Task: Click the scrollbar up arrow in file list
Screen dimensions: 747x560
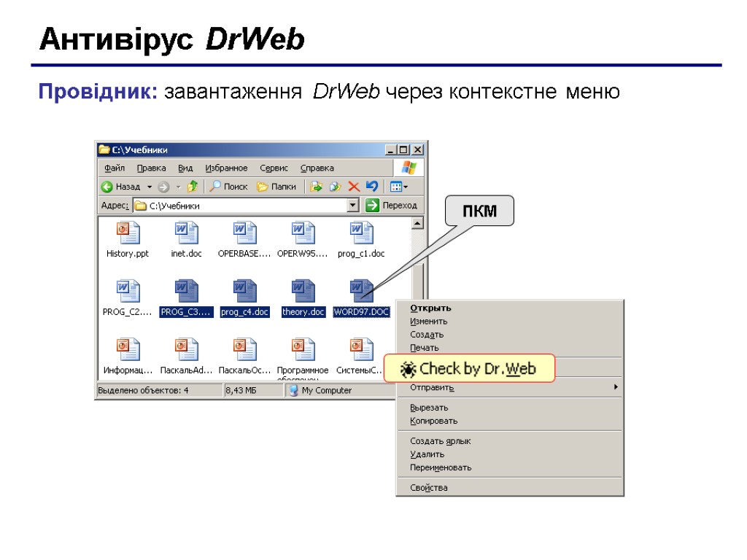Action: coord(417,223)
